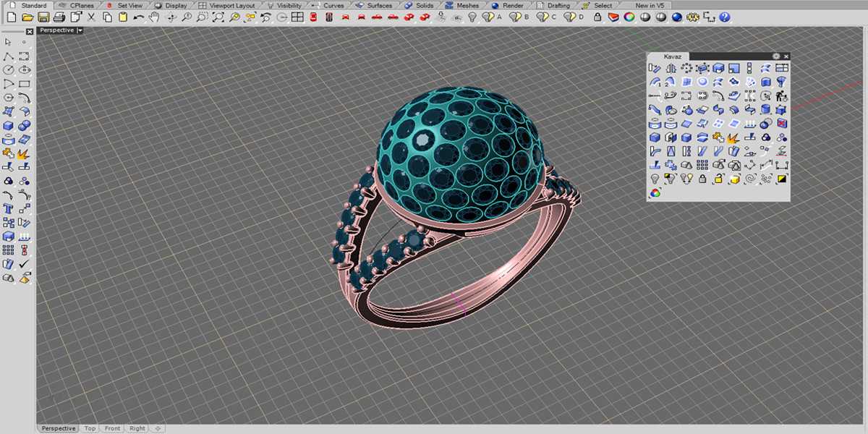Image resolution: width=868 pixels, height=434 pixels.
Task: Click the blue Help question mark icon
Action: [x=725, y=17]
